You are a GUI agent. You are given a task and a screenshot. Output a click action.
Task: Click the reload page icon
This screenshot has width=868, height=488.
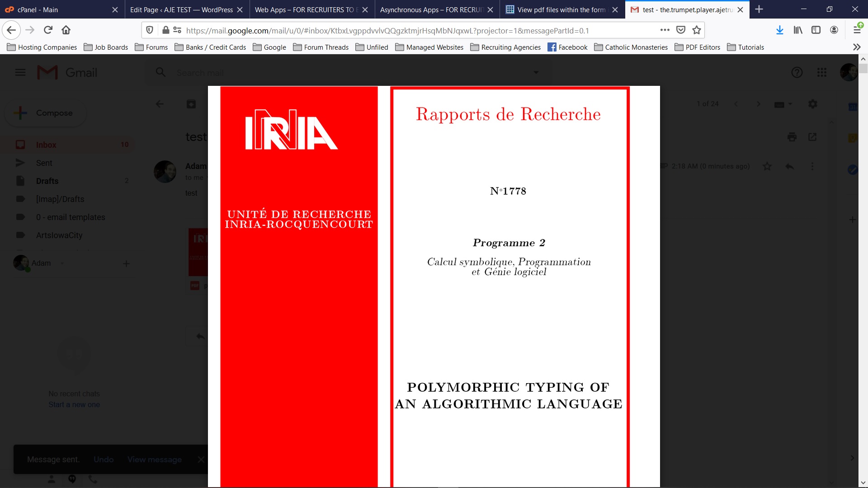48,30
